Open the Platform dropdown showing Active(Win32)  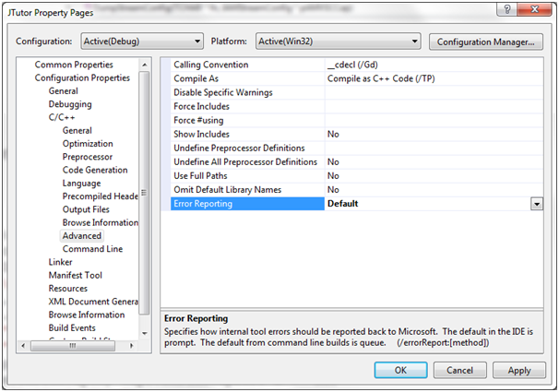338,42
